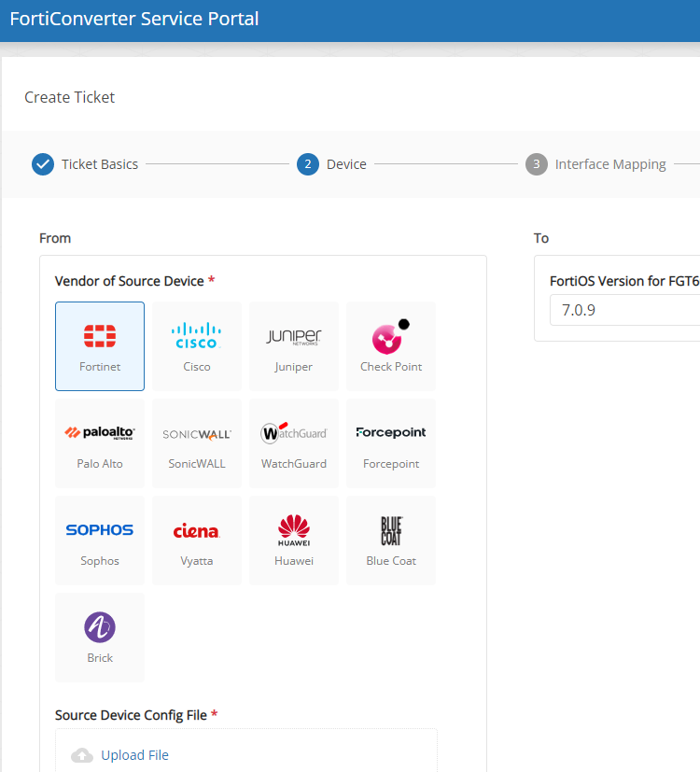Select the SonicWALL vendor tile
The width and height of the screenshot is (700, 772).
[x=197, y=443]
